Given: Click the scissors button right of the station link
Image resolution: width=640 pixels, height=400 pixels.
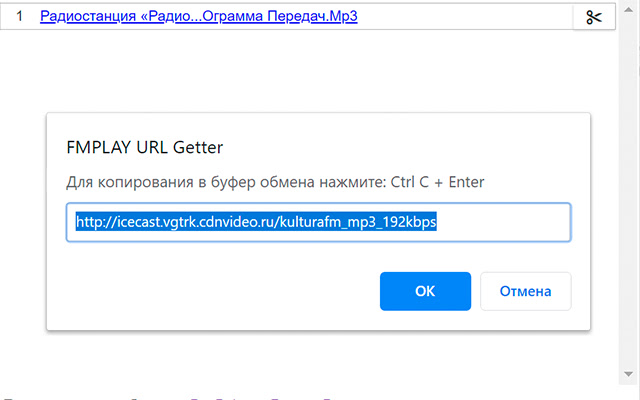Looking at the screenshot, I should pyautogui.click(x=594, y=17).
